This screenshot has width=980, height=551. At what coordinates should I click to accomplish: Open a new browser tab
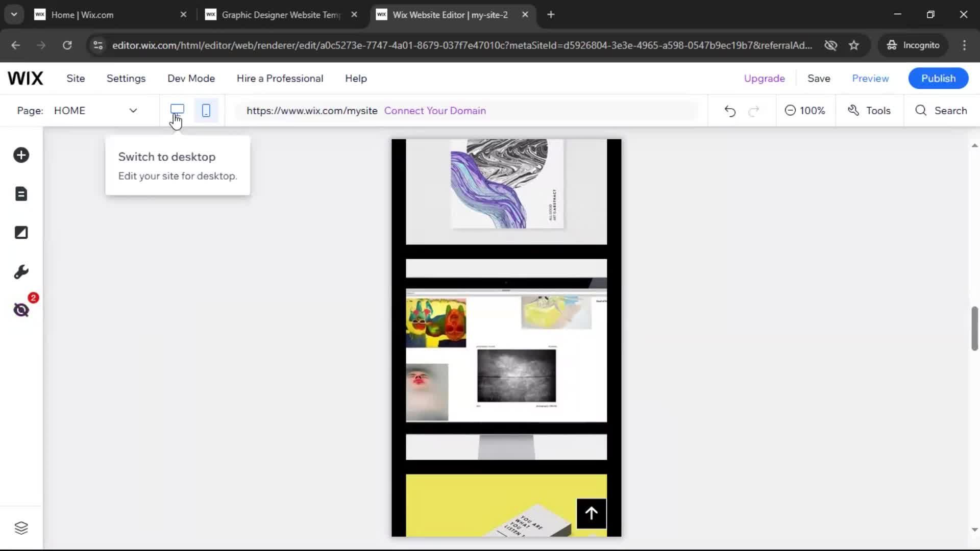click(x=551, y=15)
